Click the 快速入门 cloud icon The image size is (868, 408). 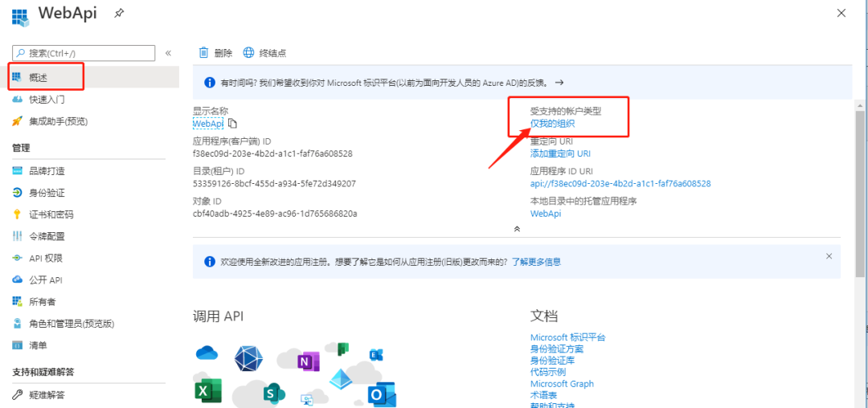coord(17,99)
